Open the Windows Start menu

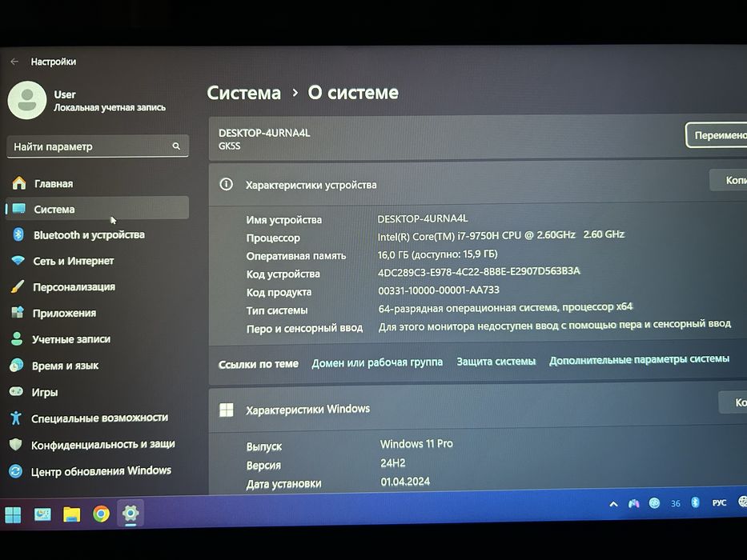tap(13, 514)
